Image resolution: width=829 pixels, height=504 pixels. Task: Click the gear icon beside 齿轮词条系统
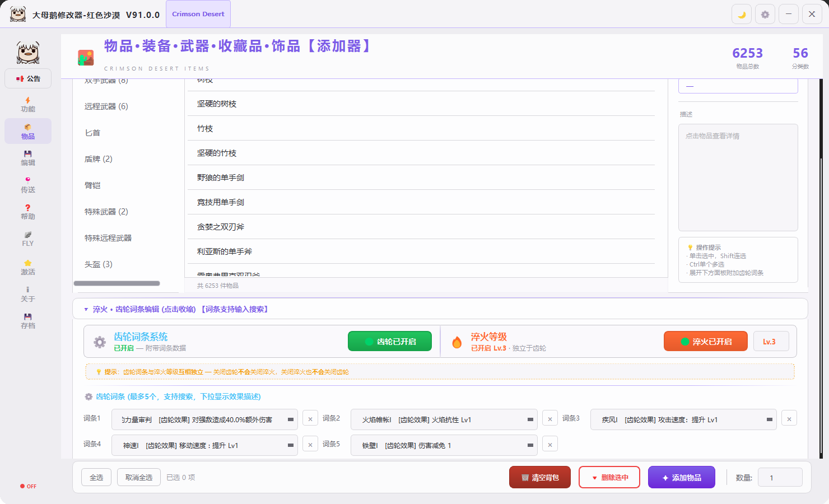pos(100,342)
